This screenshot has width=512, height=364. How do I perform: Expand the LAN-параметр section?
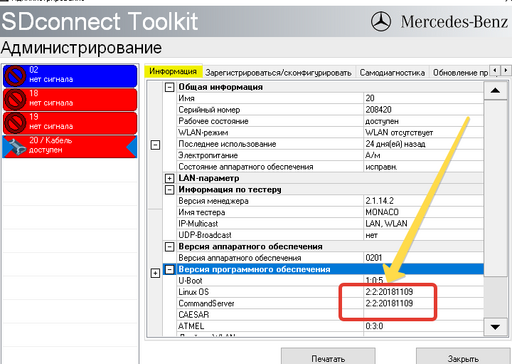[x=170, y=178]
